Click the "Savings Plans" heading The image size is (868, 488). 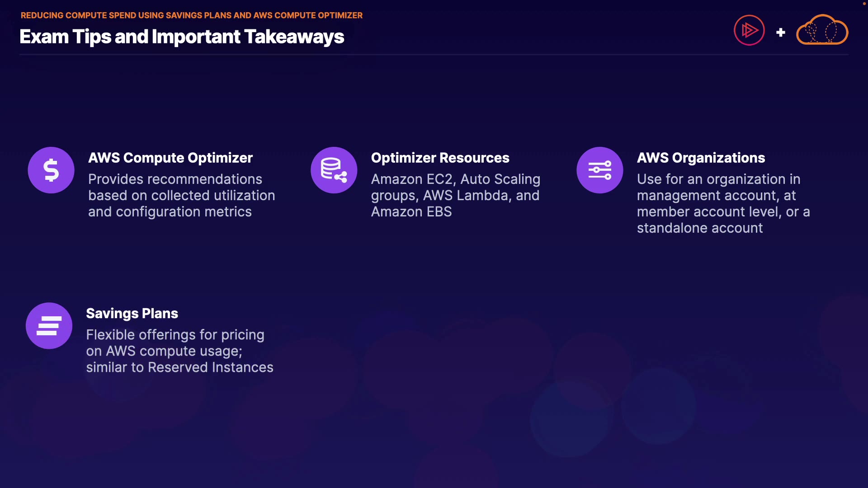132,313
